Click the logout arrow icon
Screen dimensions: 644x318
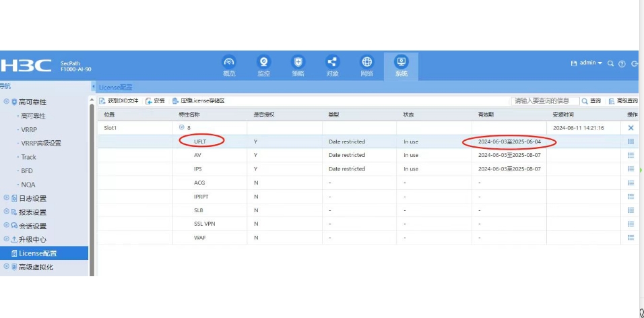tap(634, 64)
